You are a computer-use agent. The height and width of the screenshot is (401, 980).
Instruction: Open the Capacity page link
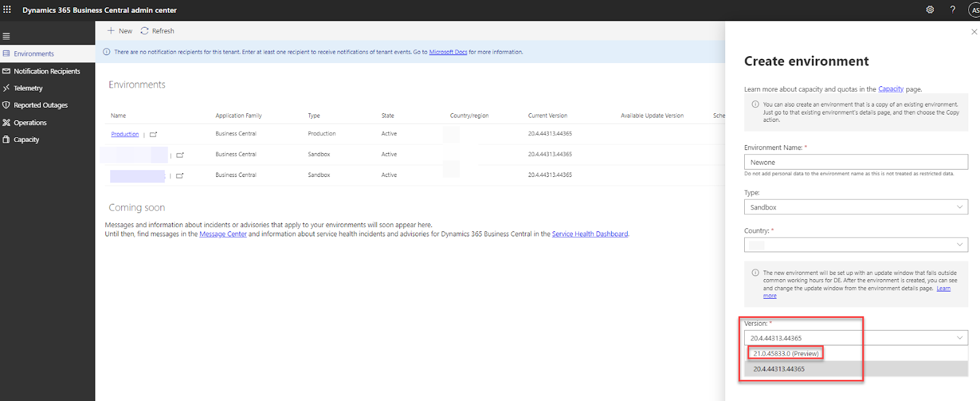click(891, 89)
